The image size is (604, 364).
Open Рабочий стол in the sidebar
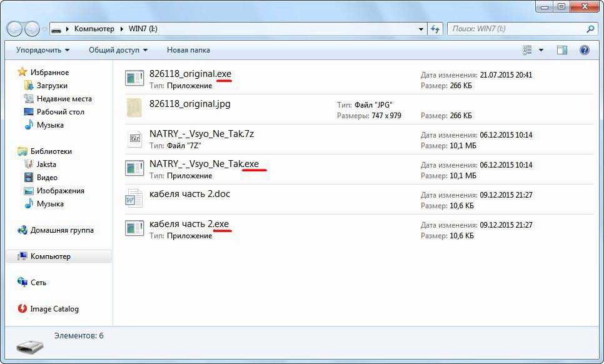[x=61, y=112]
